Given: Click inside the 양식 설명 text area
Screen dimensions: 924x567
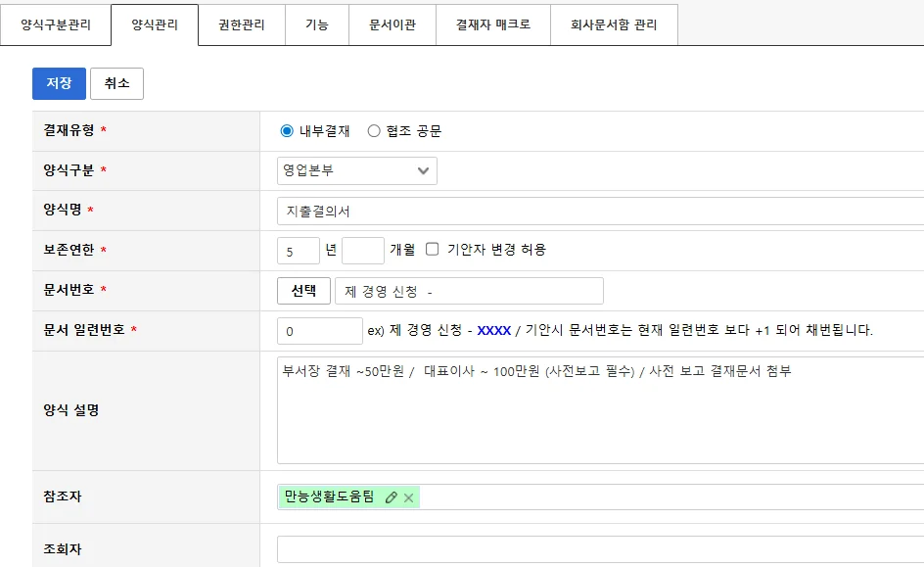Looking at the screenshot, I should click(x=599, y=411).
